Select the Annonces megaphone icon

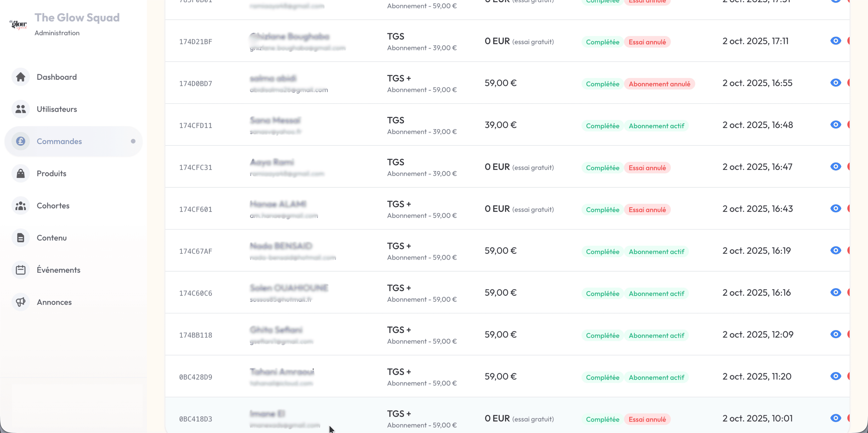[x=20, y=302]
